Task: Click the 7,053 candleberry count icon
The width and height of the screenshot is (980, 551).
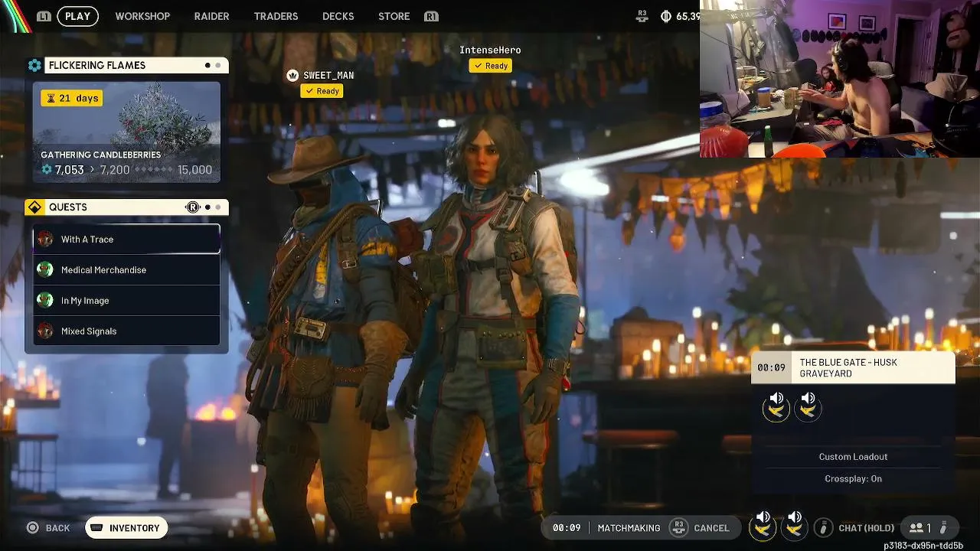Action: pyautogui.click(x=47, y=170)
